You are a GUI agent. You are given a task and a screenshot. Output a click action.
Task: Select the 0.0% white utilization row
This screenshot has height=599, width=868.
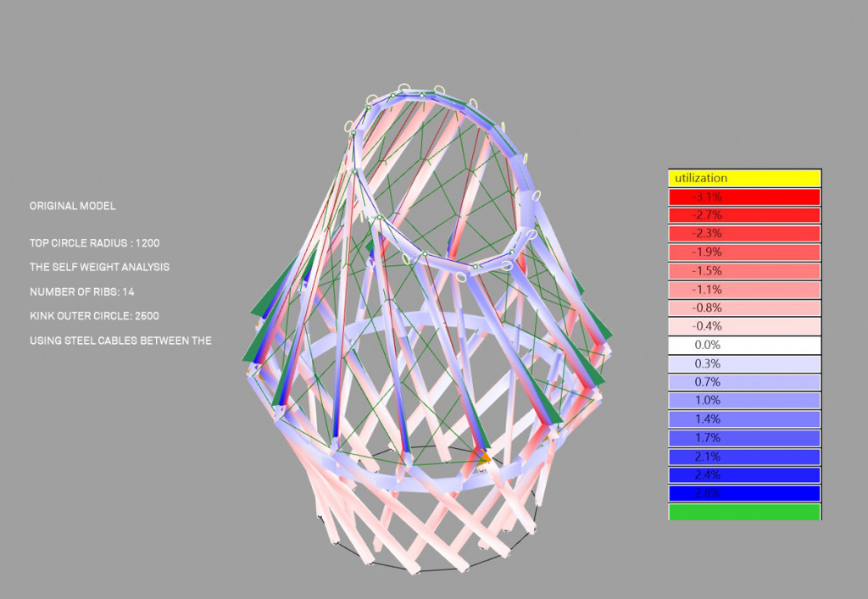coord(744,345)
